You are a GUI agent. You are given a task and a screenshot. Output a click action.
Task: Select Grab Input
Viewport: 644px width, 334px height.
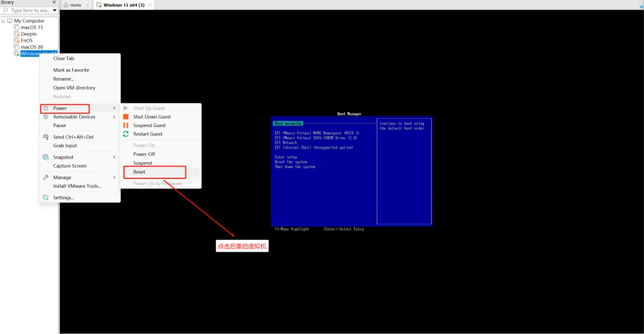(x=65, y=146)
